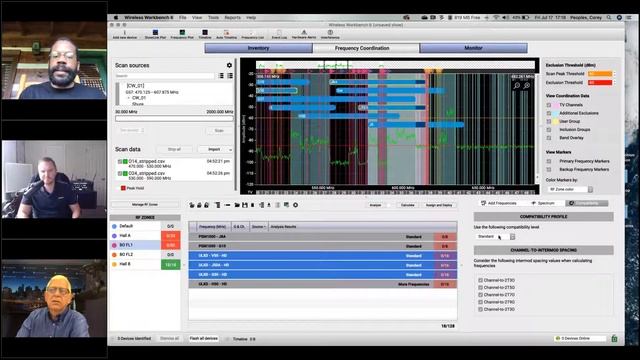Click the Wi-Fi status icon in menu bar
Image resolution: width=640 pixels, height=360 pixels.
pyautogui.click(x=496, y=18)
